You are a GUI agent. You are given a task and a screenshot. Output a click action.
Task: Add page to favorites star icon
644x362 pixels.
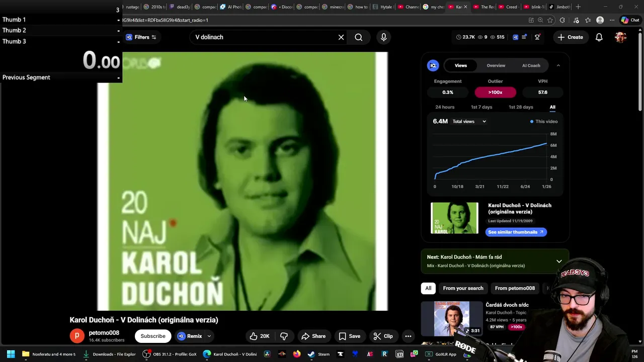click(550, 20)
